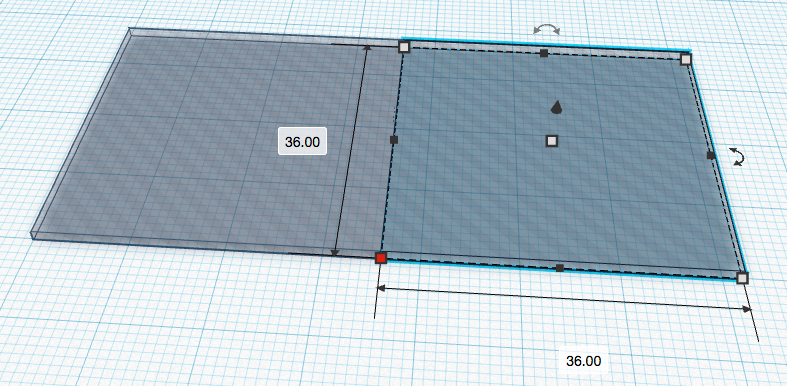Edit the 36.00 width dimension below shape
This screenshot has height=386, width=787.
[x=583, y=361]
